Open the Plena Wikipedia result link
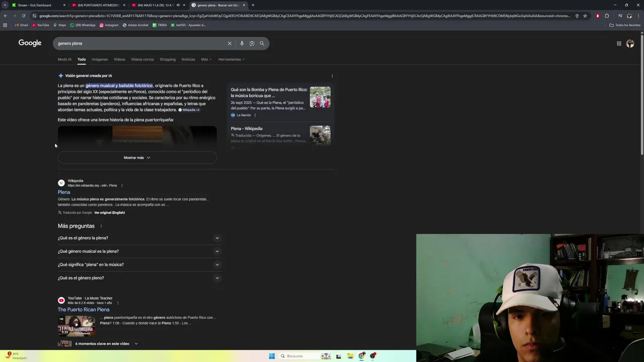 click(64, 192)
